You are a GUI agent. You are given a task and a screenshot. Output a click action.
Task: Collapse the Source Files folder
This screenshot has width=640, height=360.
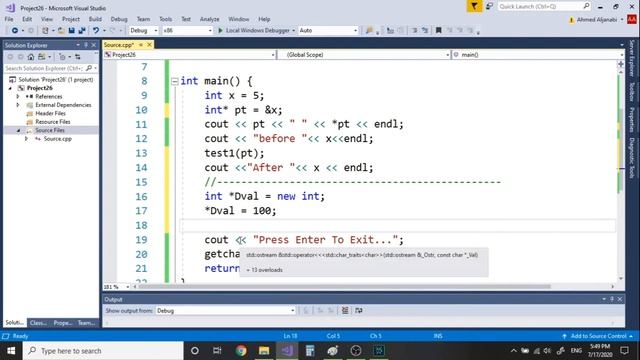[x=18, y=131]
